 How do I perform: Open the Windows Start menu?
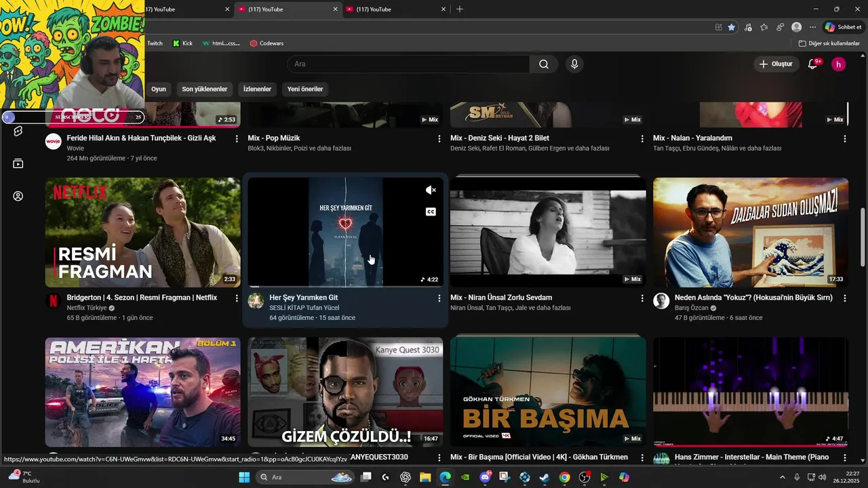(x=244, y=477)
